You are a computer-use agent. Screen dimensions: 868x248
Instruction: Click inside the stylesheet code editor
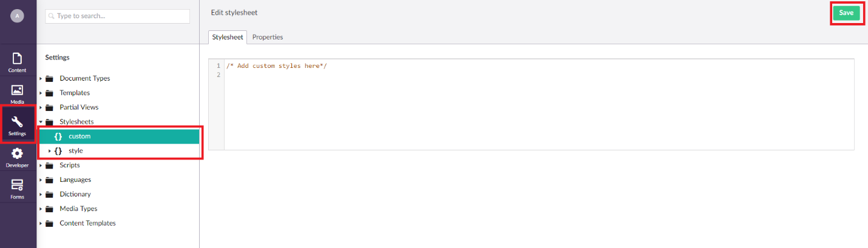click(x=539, y=104)
